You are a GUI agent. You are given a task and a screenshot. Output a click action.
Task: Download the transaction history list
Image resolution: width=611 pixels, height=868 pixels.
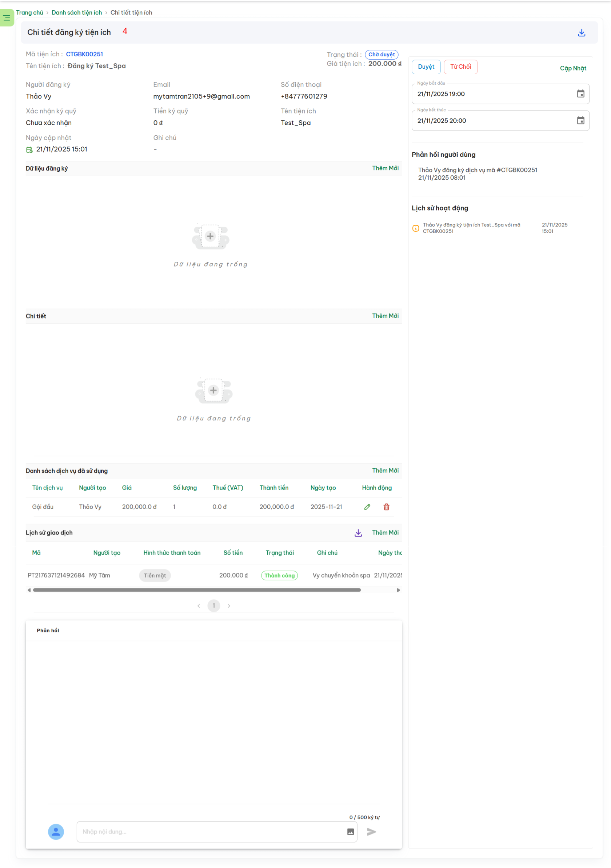coord(358,533)
